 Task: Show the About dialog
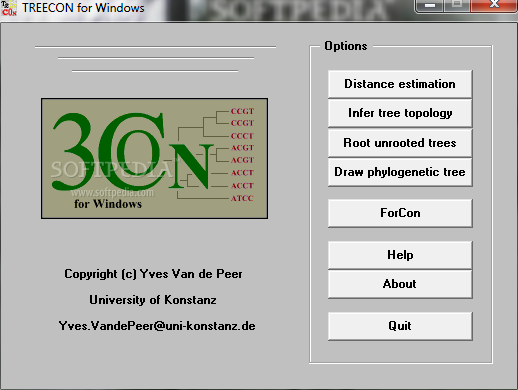(400, 284)
